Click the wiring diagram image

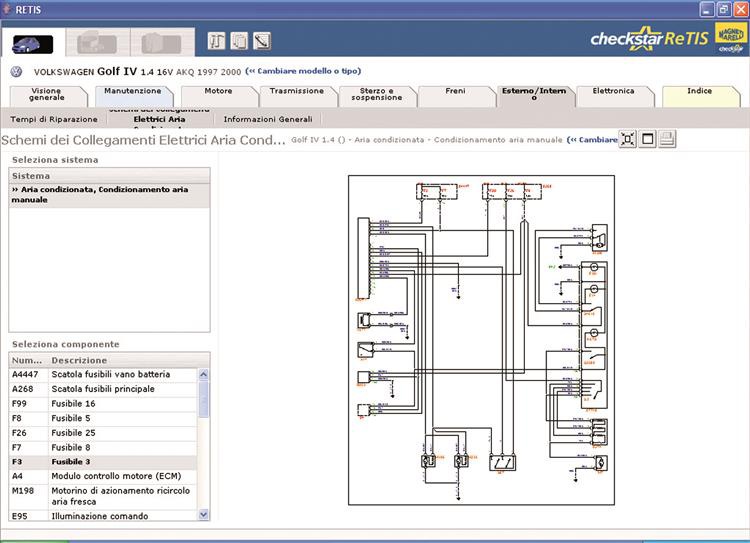pos(482,340)
